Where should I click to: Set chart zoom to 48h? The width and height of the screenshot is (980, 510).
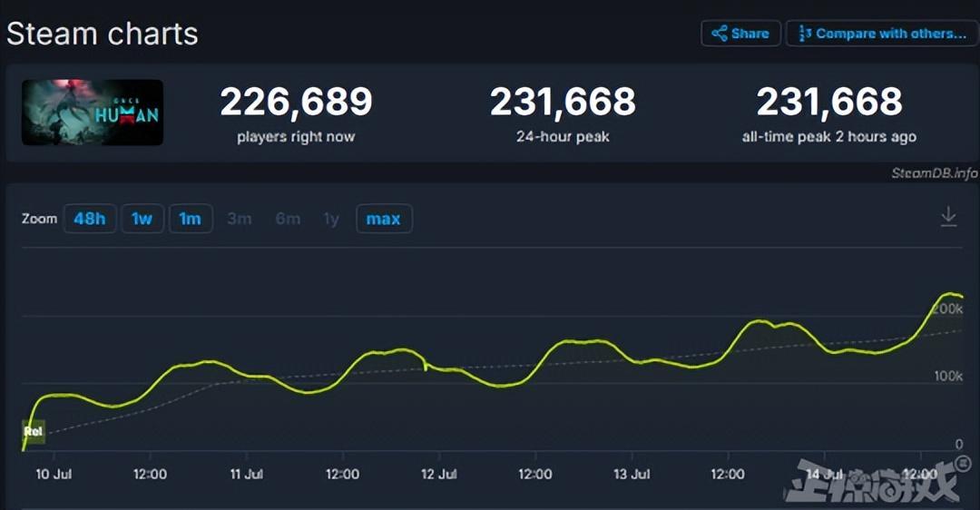point(90,219)
